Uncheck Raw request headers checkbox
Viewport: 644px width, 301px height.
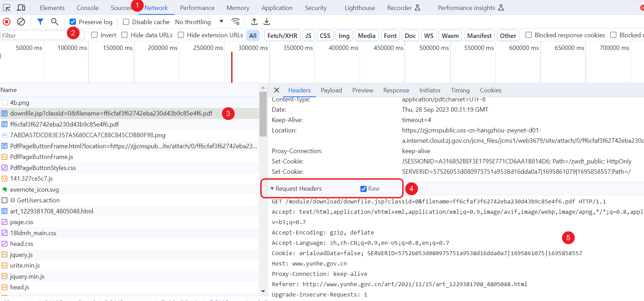coord(364,189)
